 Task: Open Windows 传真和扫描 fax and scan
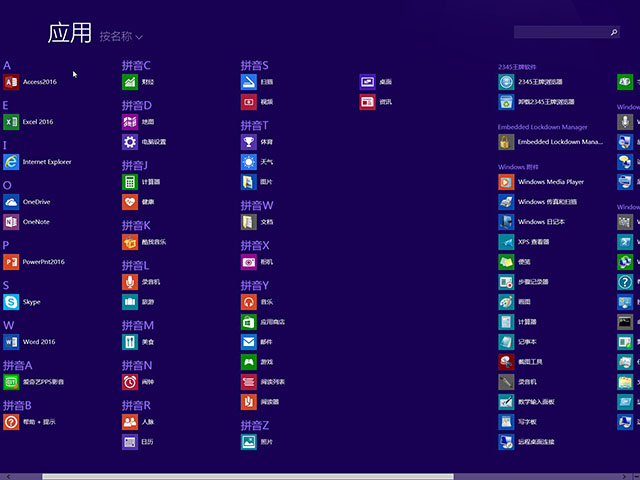click(x=538, y=202)
